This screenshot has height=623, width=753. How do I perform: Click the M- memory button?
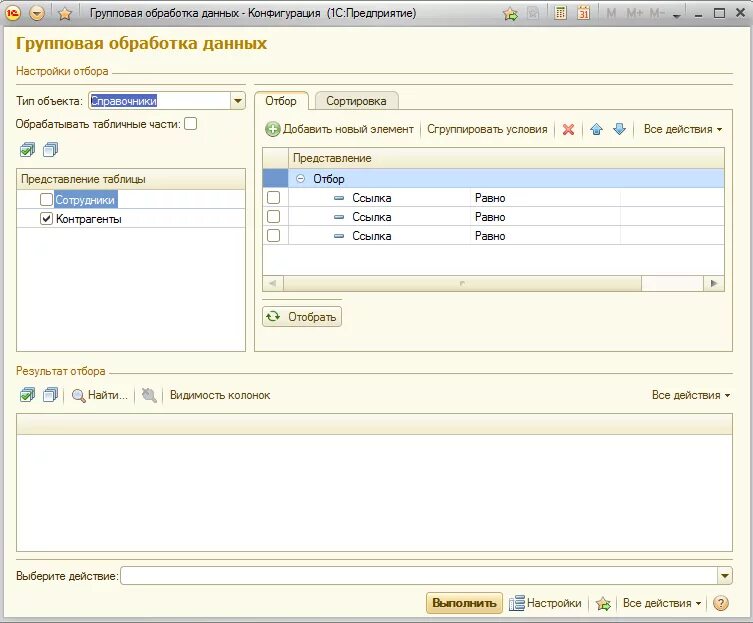click(657, 13)
